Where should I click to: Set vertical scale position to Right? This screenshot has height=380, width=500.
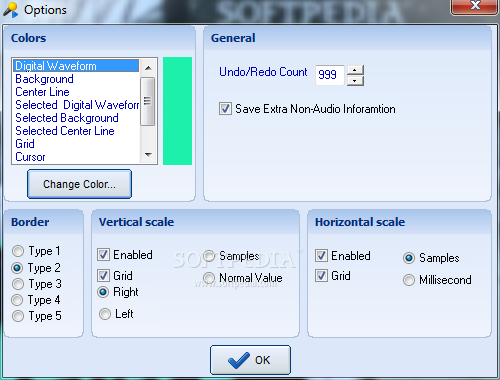click(103, 292)
